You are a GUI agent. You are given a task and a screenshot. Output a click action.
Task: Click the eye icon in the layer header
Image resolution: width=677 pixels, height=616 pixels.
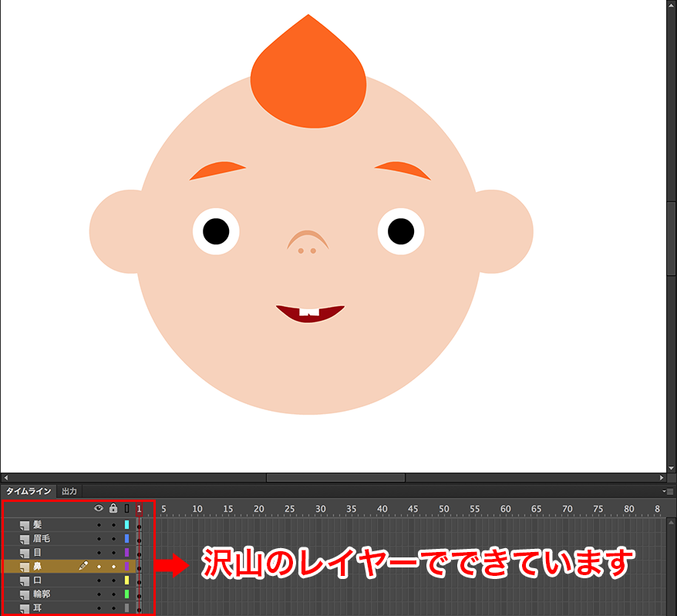coord(99,508)
